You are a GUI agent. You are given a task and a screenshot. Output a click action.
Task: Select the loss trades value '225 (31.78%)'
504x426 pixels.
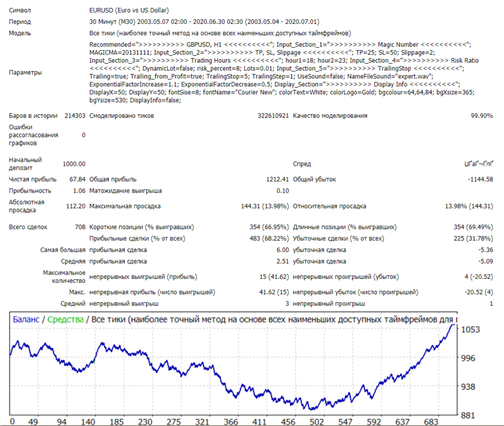(473, 239)
